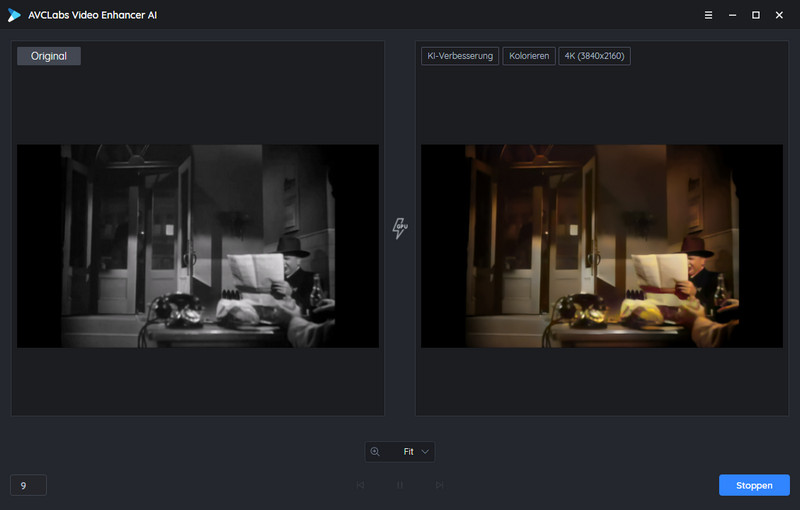Click the KI-Verbesserung tag
This screenshot has height=510, width=800.
pos(460,56)
